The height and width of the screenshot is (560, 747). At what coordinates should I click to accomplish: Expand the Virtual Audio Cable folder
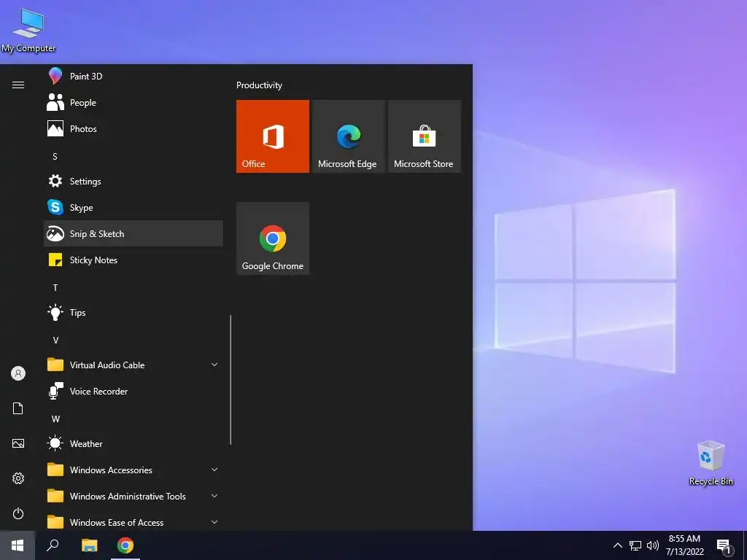pyautogui.click(x=133, y=365)
